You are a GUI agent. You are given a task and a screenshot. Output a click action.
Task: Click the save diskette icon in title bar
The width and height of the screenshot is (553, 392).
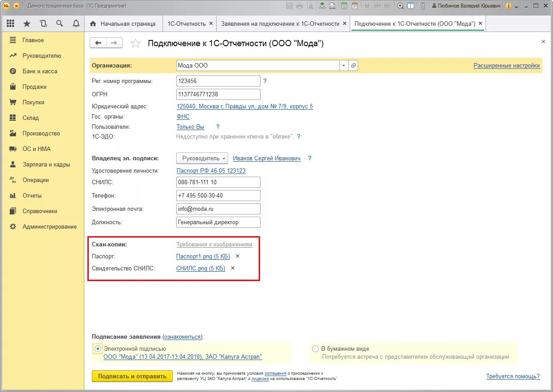coord(289,6)
